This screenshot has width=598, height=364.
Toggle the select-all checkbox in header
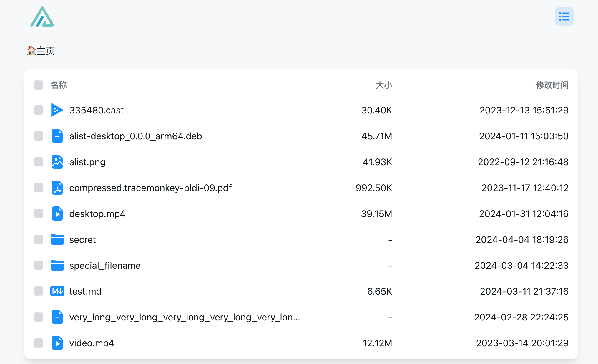39,85
